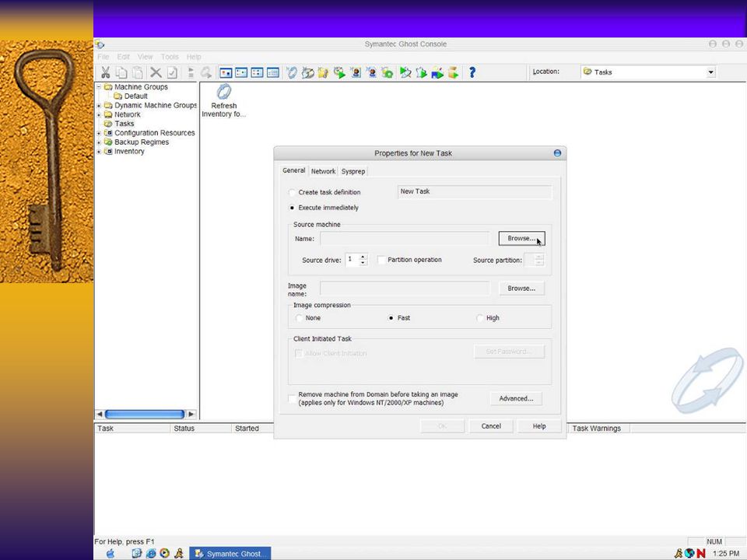This screenshot has width=747, height=560.
Task: Click the Delete X toolbar icon
Action: pos(156,72)
